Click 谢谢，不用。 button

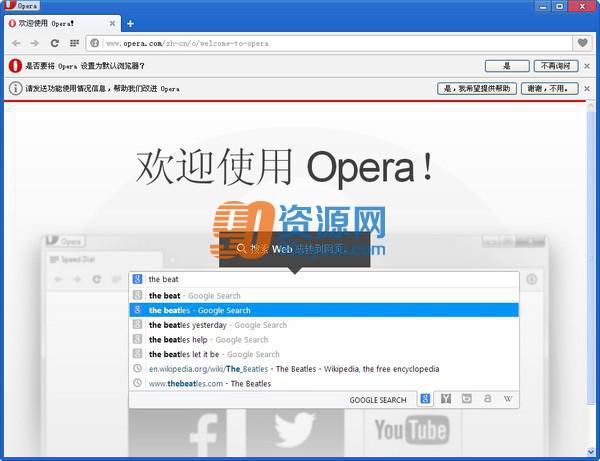pyautogui.click(x=549, y=88)
